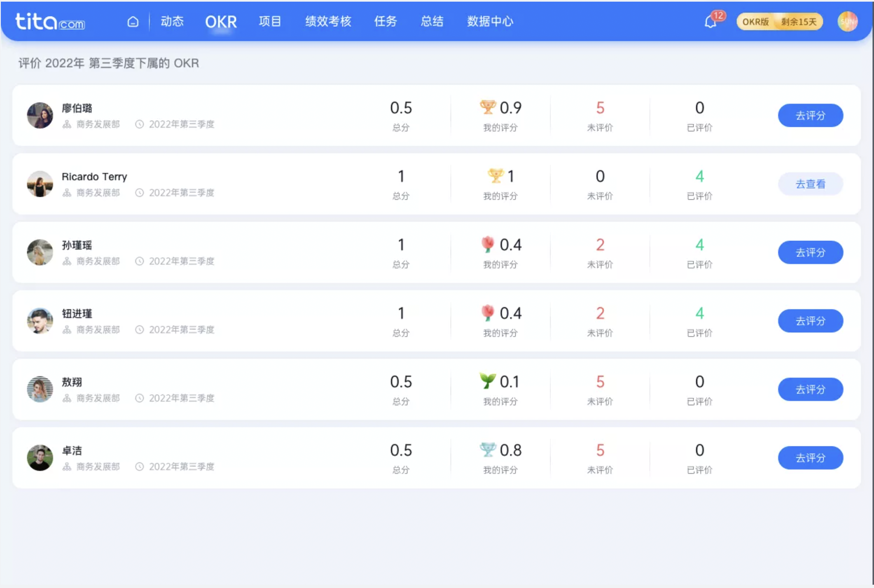Click the tita.com logo
The image size is (874, 588).
pos(50,21)
